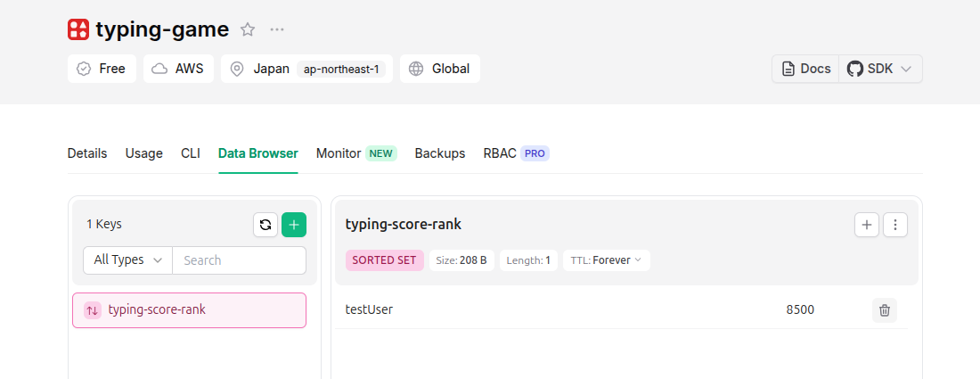980x379 pixels.
Task: Click the ap-northeast-1 region code
Action: coord(341,69)
